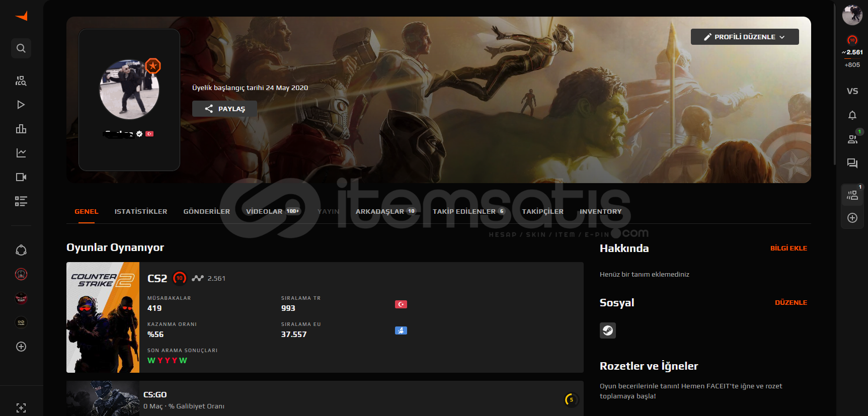Open the Gönderiler tab
The image size is (868, 416).
click(x=207, y=211)
